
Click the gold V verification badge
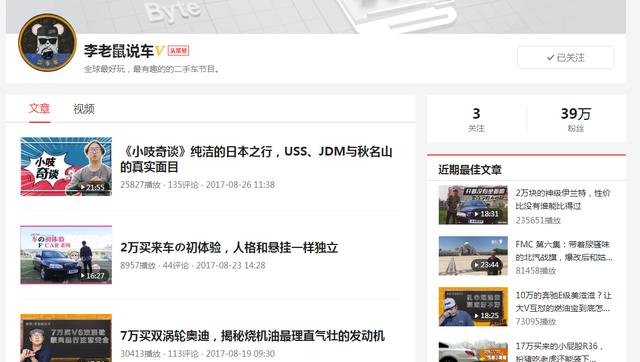point(160,51)
